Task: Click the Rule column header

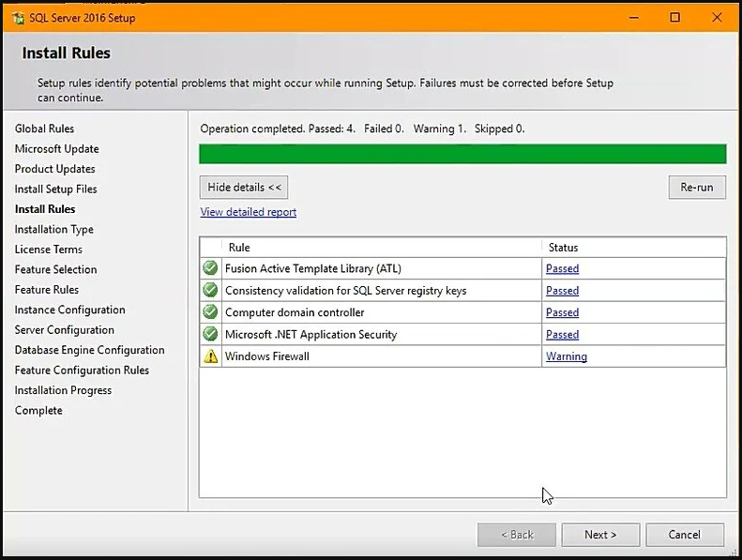Action: [x=239, y=248]
